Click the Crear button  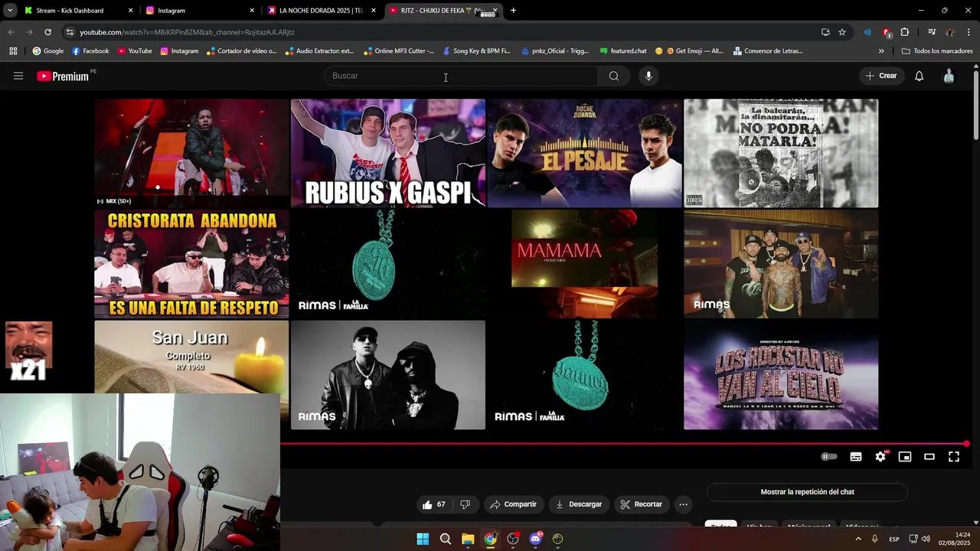pos(881,76)
